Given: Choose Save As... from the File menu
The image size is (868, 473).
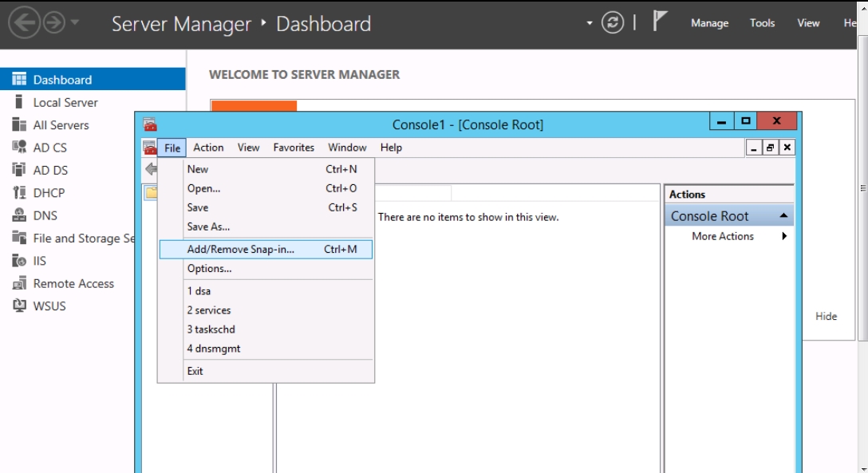Looking at the screenshot, I should 266,227.
